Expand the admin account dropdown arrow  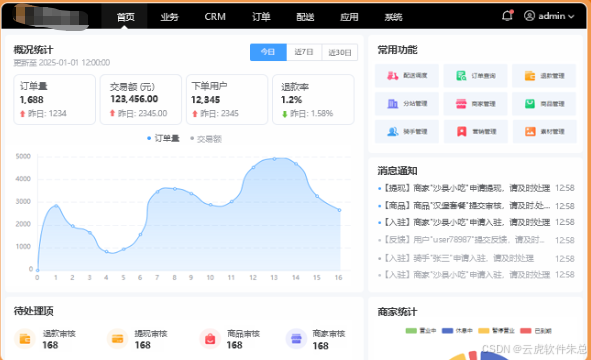coord(571,17)
